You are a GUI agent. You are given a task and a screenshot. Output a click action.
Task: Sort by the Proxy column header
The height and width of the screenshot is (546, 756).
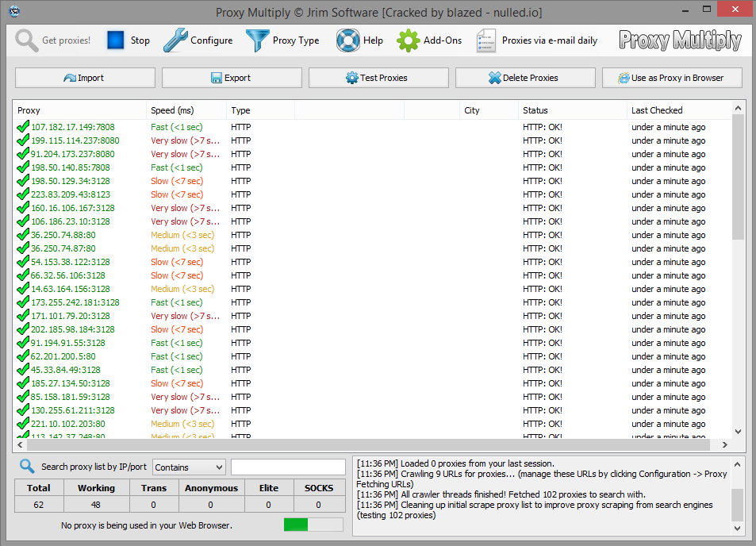(x=79, y=110)
